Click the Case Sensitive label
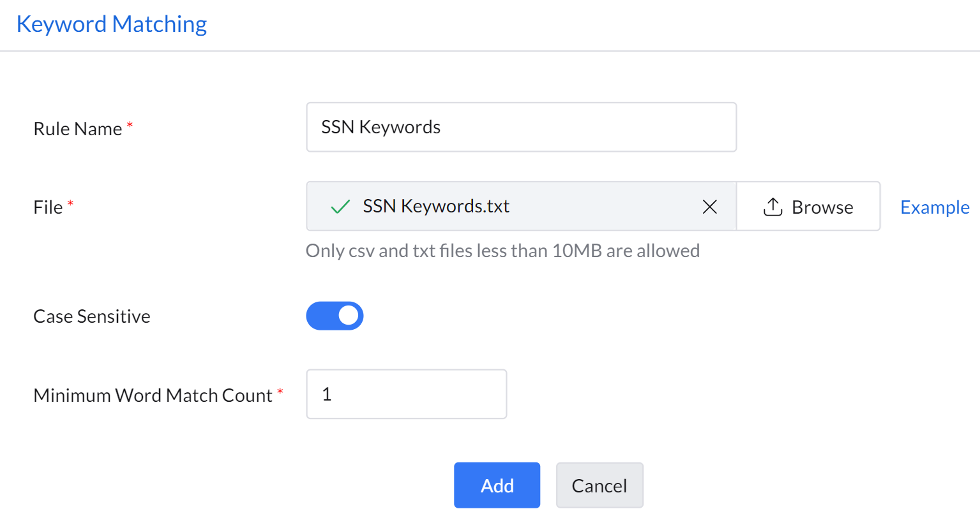The height and width of the screenshot is (516, 980). click(x=92, y=316)
